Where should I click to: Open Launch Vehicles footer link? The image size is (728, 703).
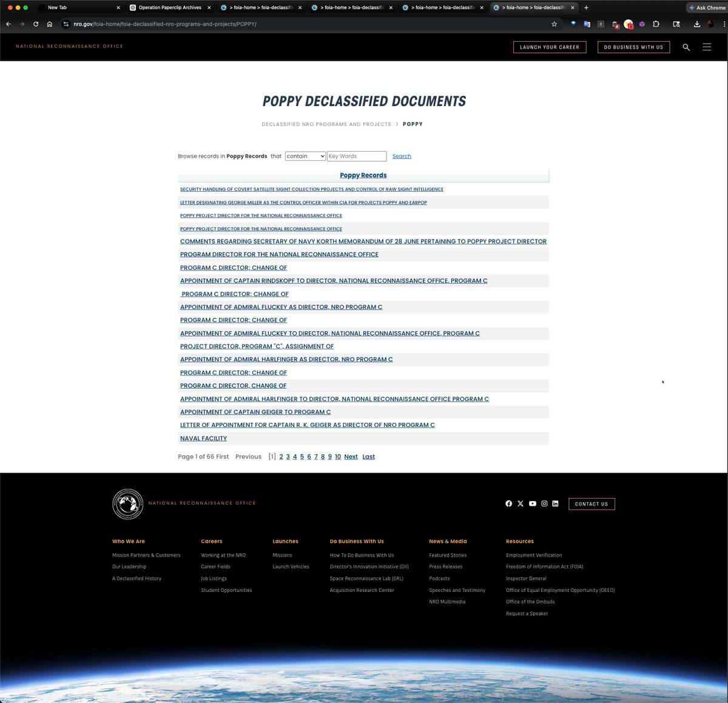click(291, 567)
